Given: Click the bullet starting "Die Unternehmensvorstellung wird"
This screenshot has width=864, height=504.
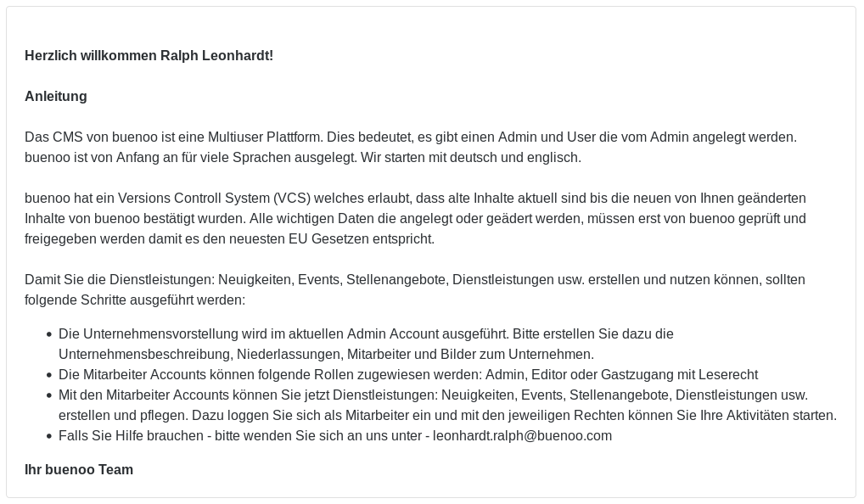Looking at the screenshot, I should point(366,334).
